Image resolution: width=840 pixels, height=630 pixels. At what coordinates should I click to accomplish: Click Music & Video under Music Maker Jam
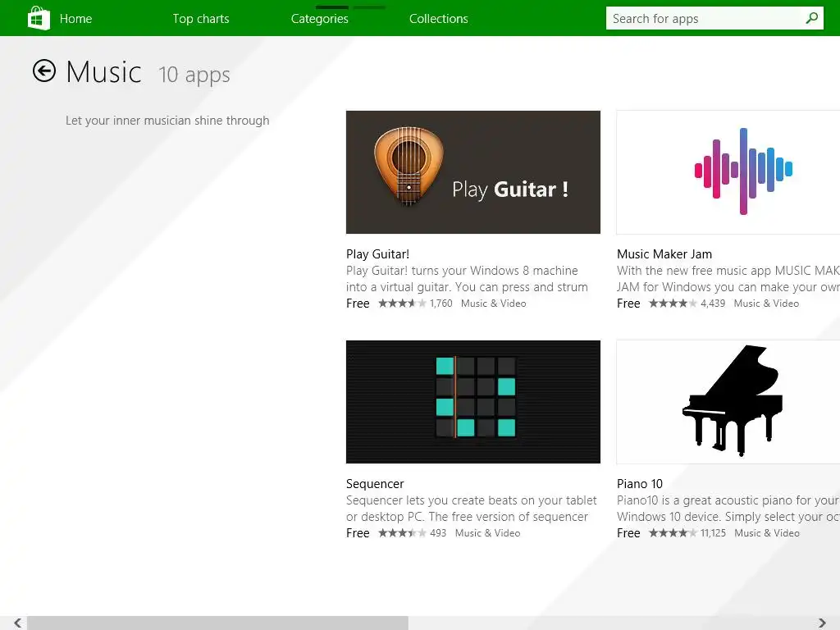(766, 304)
